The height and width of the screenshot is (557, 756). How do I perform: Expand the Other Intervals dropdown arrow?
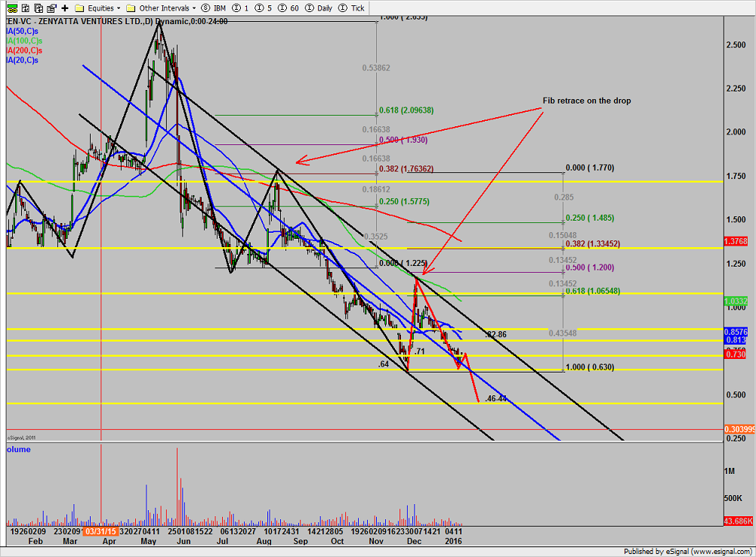coord(194,8)
